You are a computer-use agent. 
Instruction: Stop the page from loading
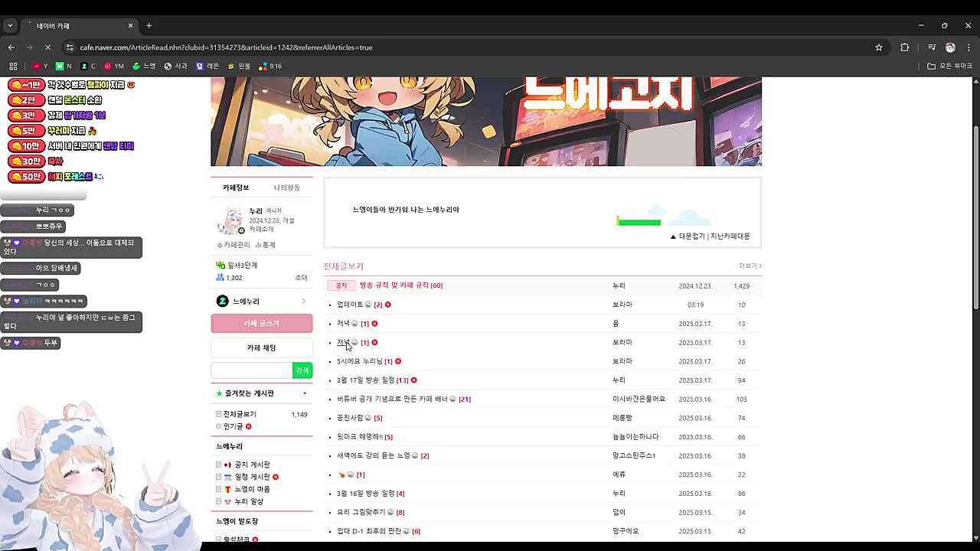coord(47,47)
